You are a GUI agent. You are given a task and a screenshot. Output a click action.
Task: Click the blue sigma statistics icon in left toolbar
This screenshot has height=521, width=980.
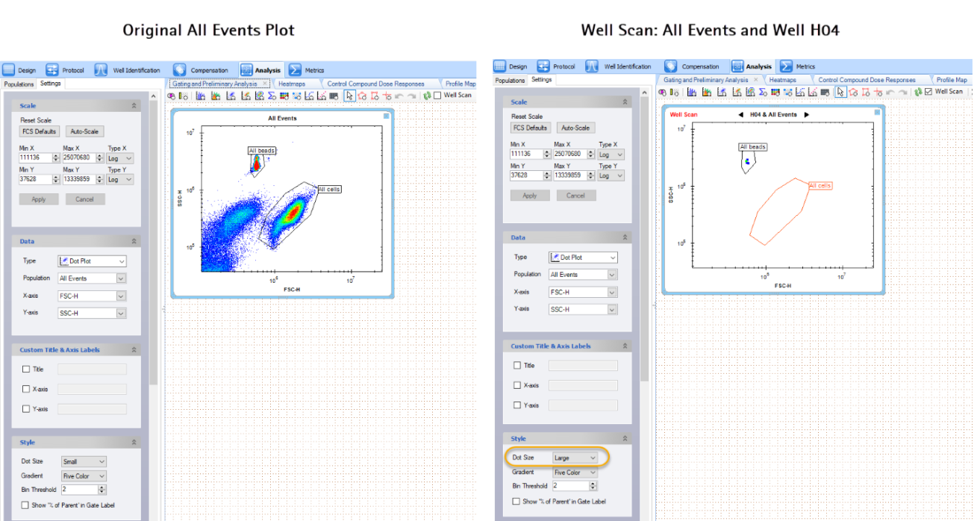272,96
